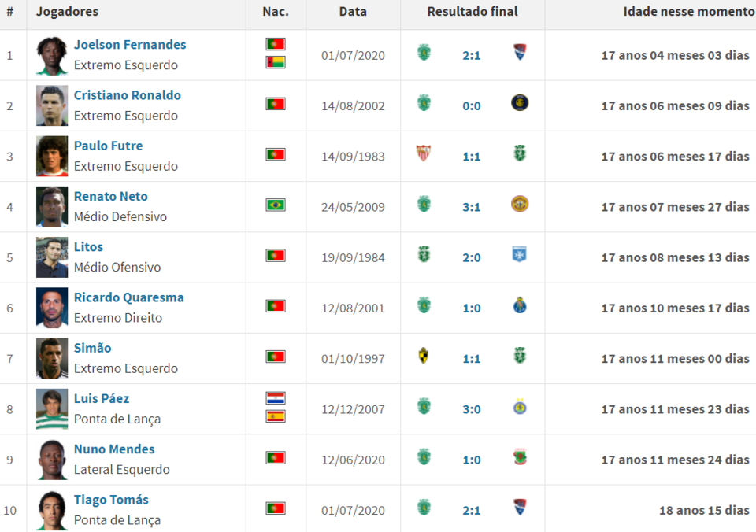Screen dimensions: 756x532
Task: Open Ricardo Quaresma profile link
Action: click(x=129, y=297)
